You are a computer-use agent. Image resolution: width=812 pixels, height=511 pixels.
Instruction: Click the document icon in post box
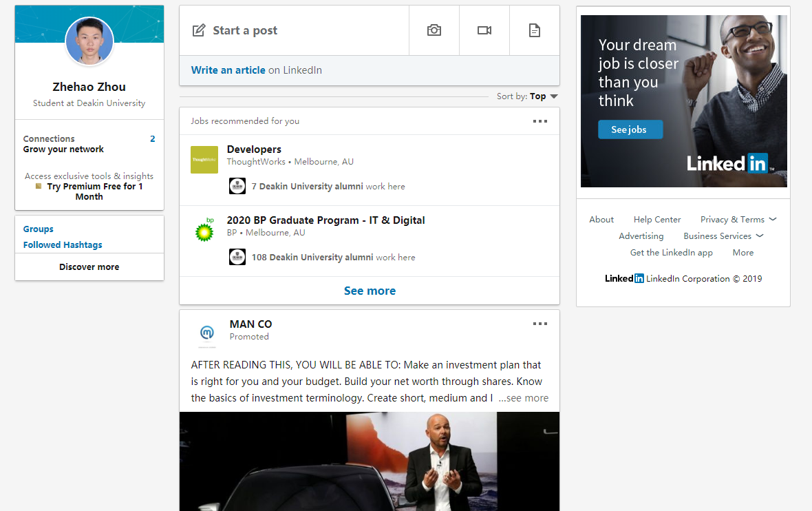pyautogui.click(x=535, y=30)
